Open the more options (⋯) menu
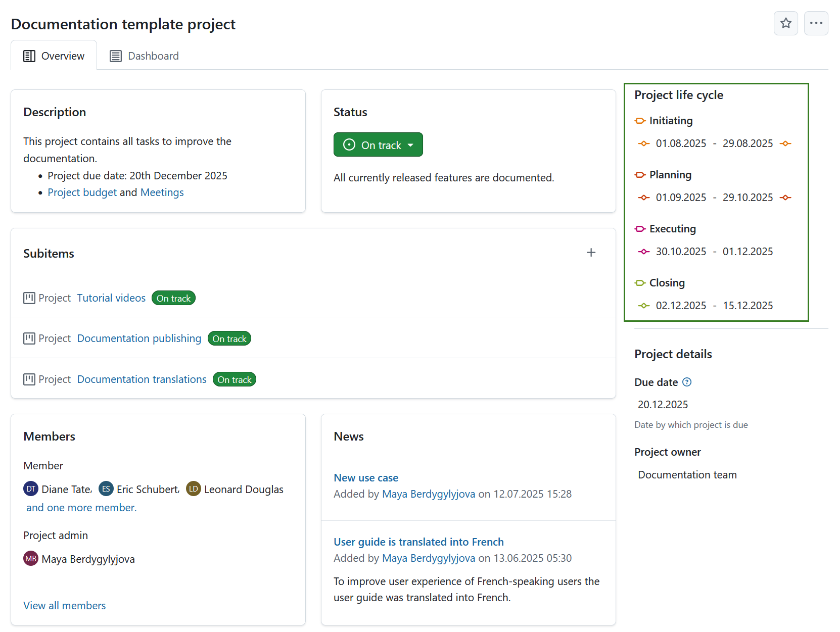Viewport: 840px width, 632px height. click(816, 23)
